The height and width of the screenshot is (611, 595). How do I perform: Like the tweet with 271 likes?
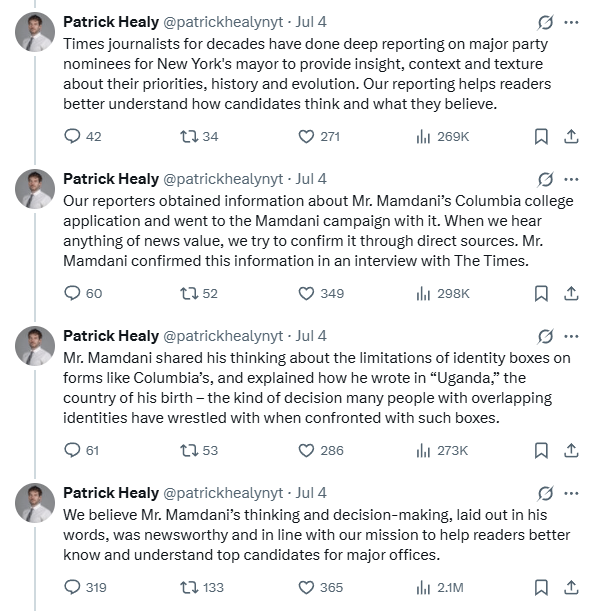(x=319, y=137)
